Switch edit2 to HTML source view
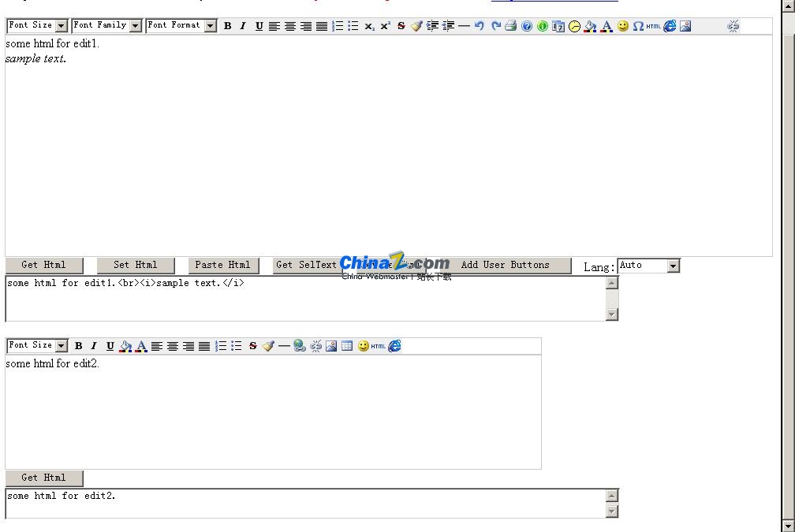Image resolution: width=795 pixels, height=532 pixels. (x=379, y=346)
